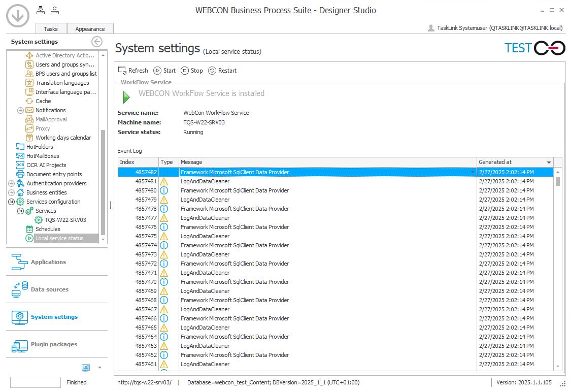Viewport: 569px width, 392px height.
Task: Expand the Authentication providers node
Action: [x=11, y=183]
